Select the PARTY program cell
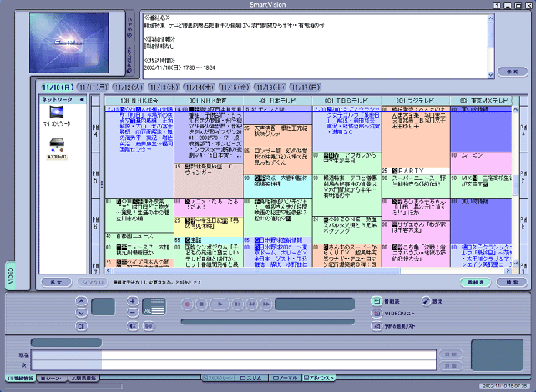This screenshot has height=392, width=536. click(x=415, y=171)
